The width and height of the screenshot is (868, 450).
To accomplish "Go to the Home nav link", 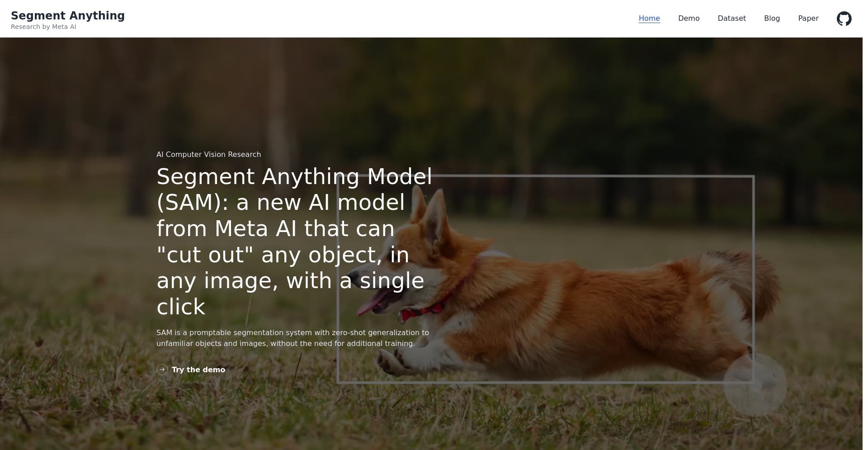I will [x=649, y=19].
